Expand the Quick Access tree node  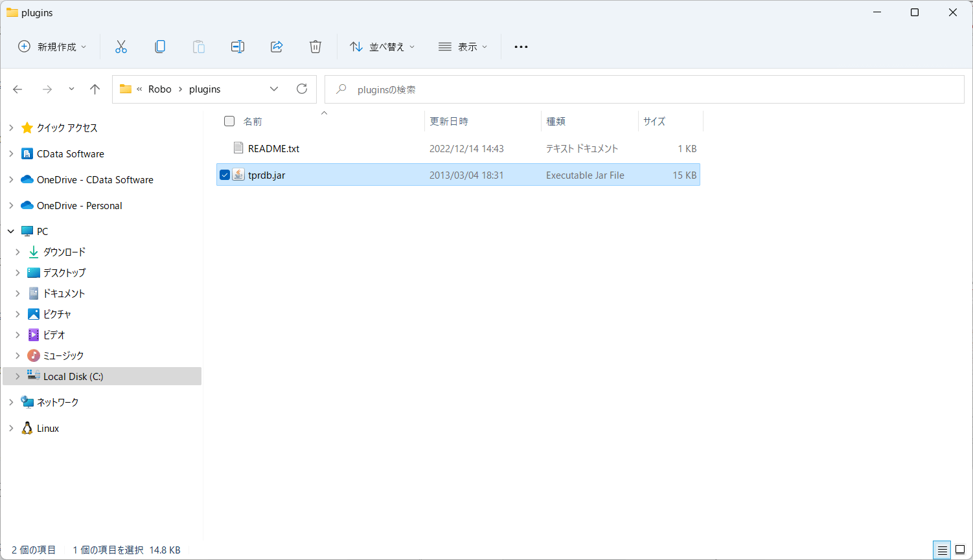pos(11,128)
